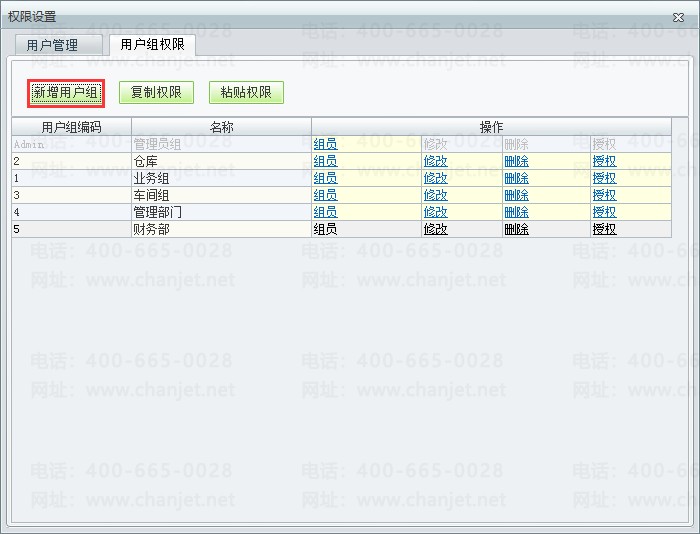The image size is (700, 534).
Task: Select the 管理员组 name cell
Action: pyautogui.click(x=221, y=144)
